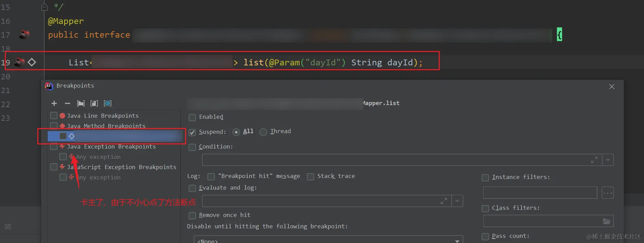
Task: Select the Thread suspend radio button
Action: click(x=263, y=132)
